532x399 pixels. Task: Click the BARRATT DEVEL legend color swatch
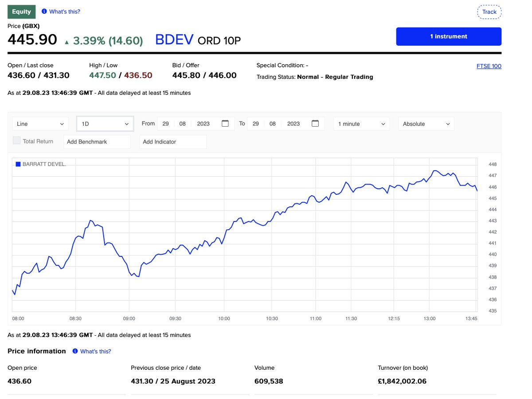[17, 164]
